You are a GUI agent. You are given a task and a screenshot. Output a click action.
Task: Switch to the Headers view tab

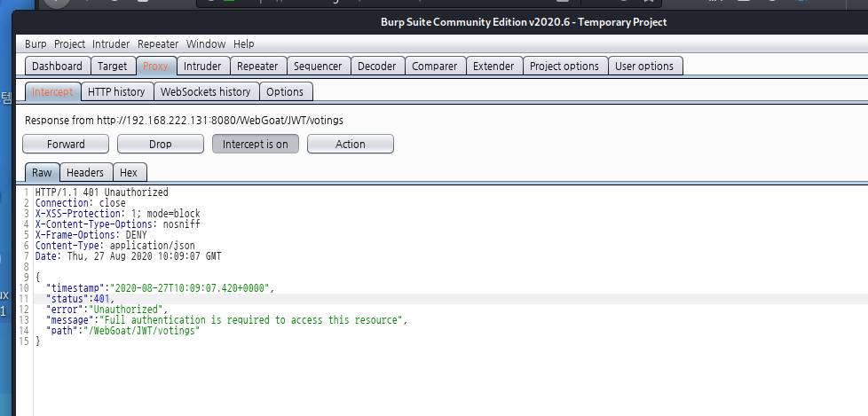[85, 173]
